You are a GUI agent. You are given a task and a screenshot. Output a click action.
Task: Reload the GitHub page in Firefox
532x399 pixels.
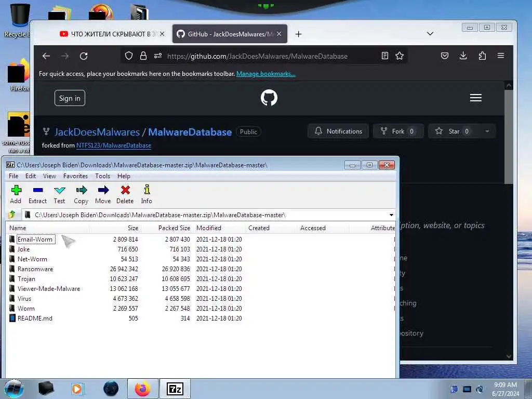(x=84, y=56)
